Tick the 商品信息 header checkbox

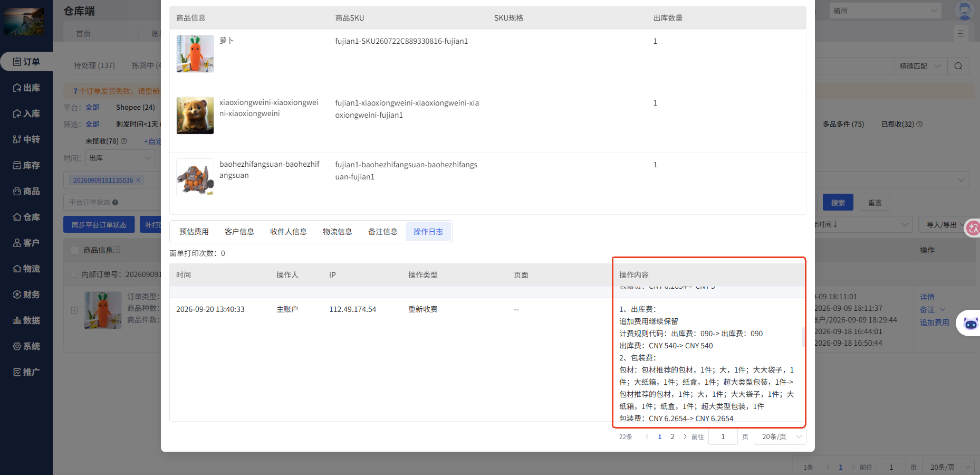[74, 250]
